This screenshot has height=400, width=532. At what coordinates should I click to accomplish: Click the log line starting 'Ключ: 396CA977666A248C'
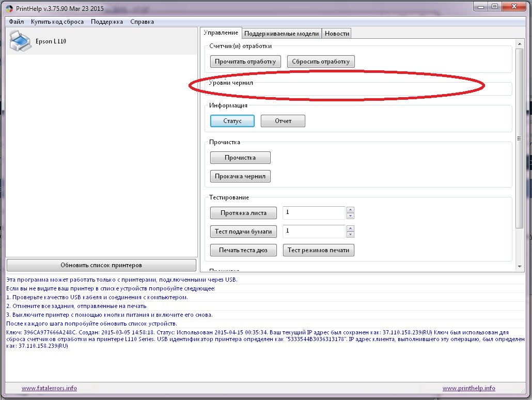tap(265, 339)
